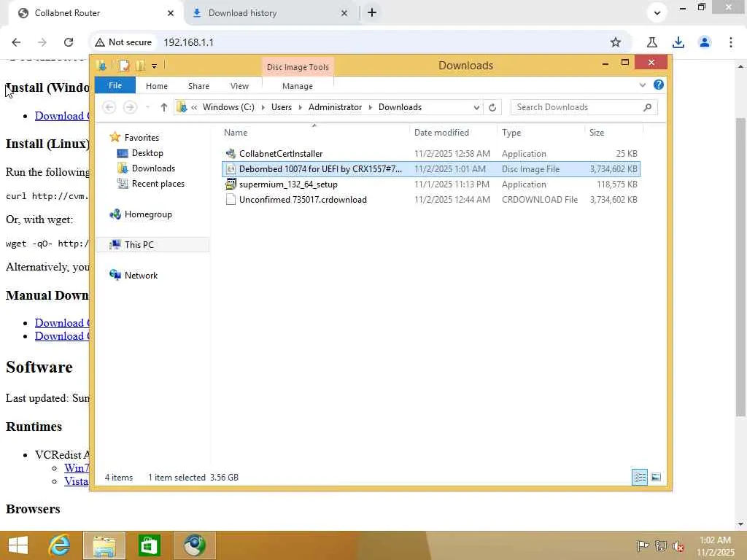This screenshot has height=560, width=747.
Task: Click the Not secure site info button
Action: point(124,42)
